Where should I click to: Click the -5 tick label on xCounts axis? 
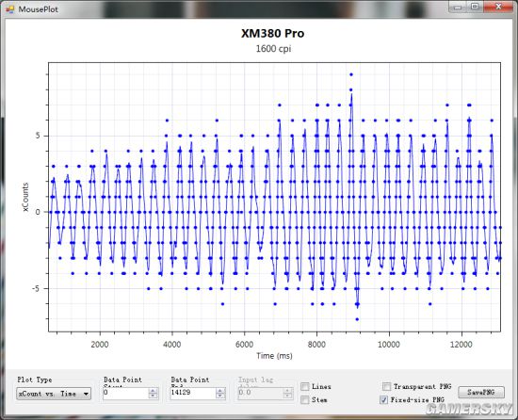36,288
